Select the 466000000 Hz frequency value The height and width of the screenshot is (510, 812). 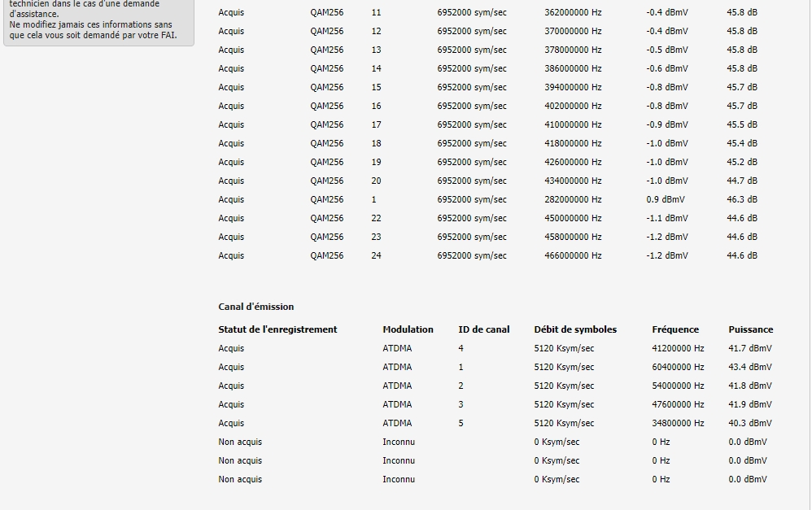click(x=573, y=255)
